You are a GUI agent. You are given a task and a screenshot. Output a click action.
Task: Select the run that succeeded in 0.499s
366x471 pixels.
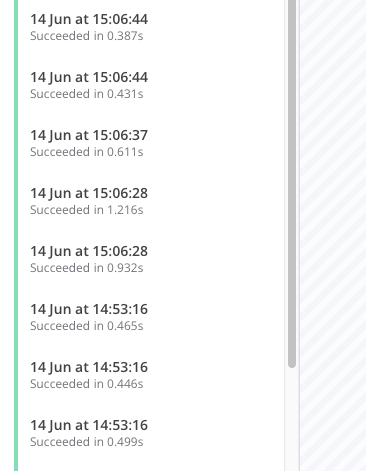click(x=151, y=433)
